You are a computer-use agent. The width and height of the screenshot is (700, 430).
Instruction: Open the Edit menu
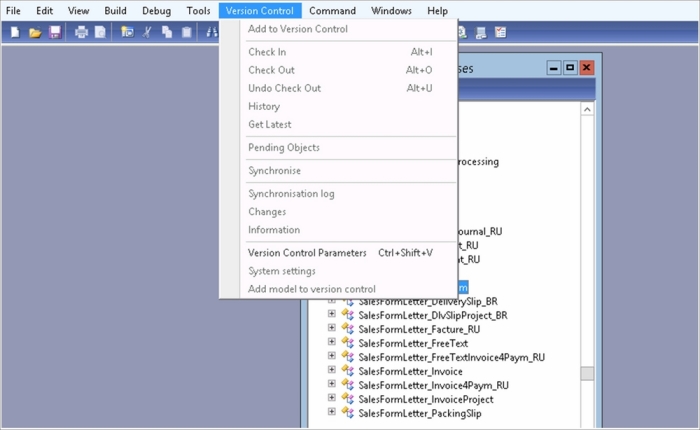[x=44, y=11]
